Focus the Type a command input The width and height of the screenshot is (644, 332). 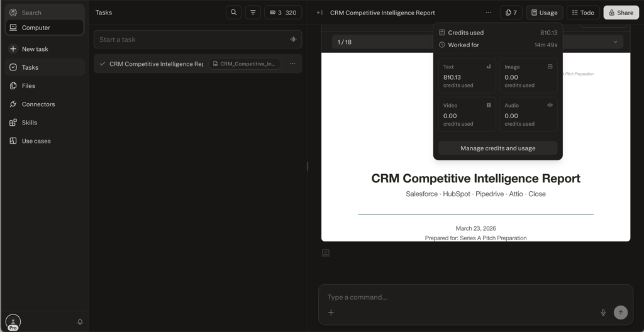point(475,297)
